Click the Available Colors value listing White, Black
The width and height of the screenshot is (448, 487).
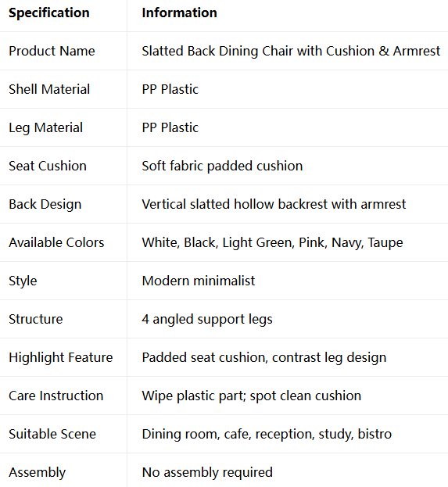click(272, 242)
